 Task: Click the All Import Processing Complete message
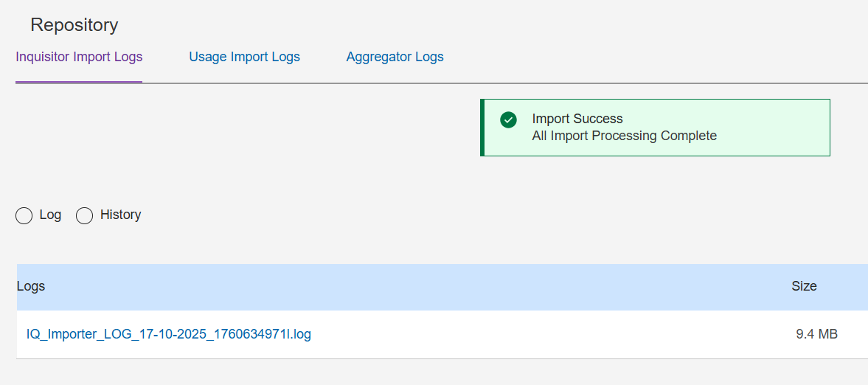click(624, 136)
